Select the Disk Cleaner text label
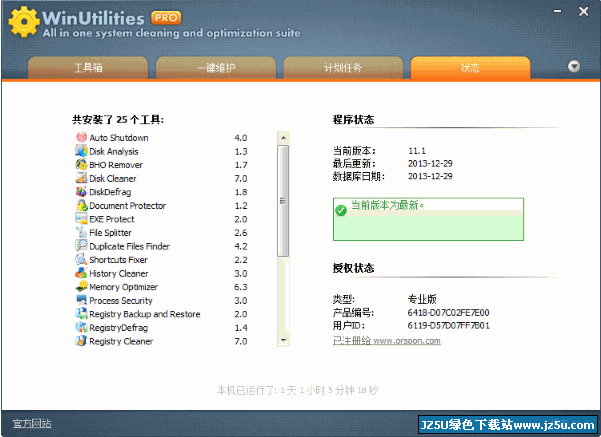 click(x=113, y=179)
